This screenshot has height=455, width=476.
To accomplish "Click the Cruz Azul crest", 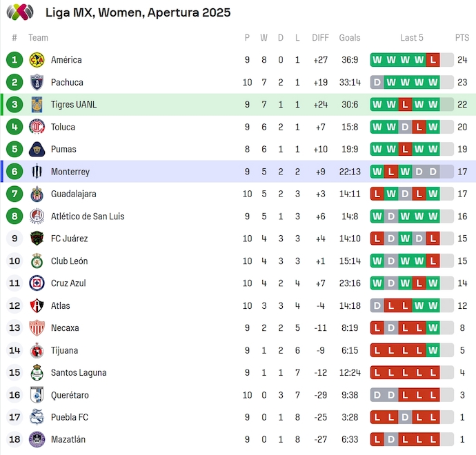I will coord(37,283).
